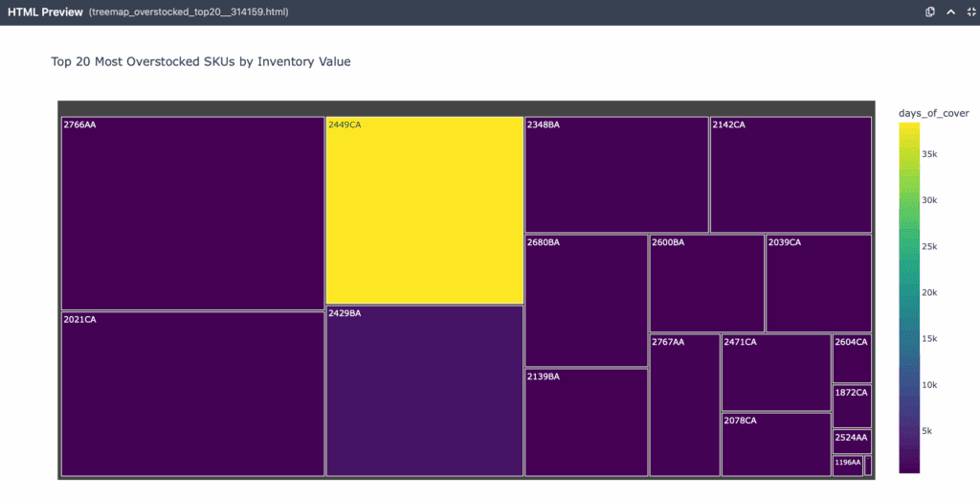This screenshot has height=501, width=980.
Task: Click the copy icon in preview header
Action: pos(930,12)
